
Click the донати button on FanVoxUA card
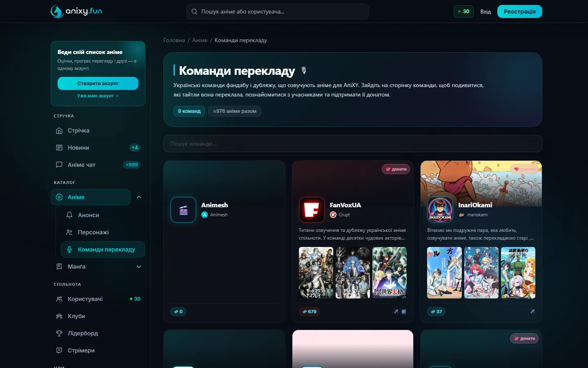coord(396,169)
